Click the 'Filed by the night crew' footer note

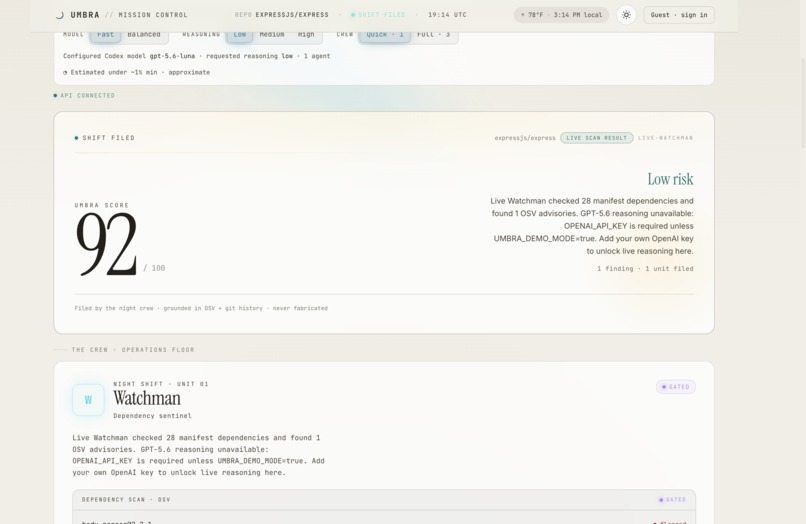tap(201, 309)
